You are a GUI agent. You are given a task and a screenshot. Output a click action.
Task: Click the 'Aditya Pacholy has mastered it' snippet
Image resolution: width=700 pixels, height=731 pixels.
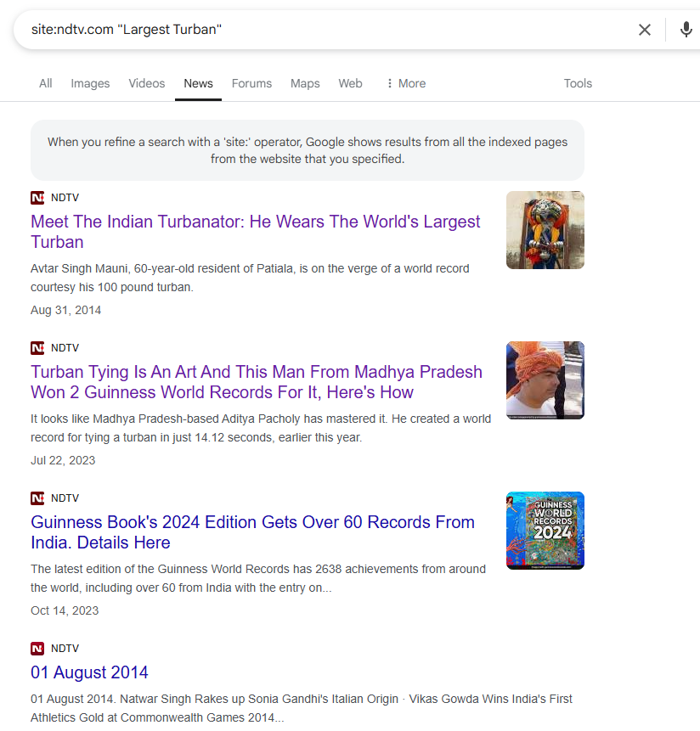coord(261,428)
